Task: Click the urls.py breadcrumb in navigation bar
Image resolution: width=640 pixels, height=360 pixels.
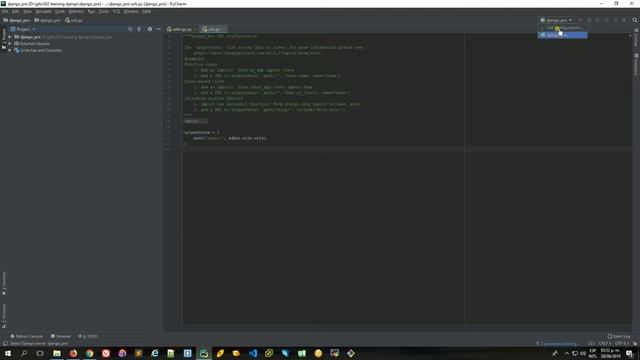Action: 74,20
